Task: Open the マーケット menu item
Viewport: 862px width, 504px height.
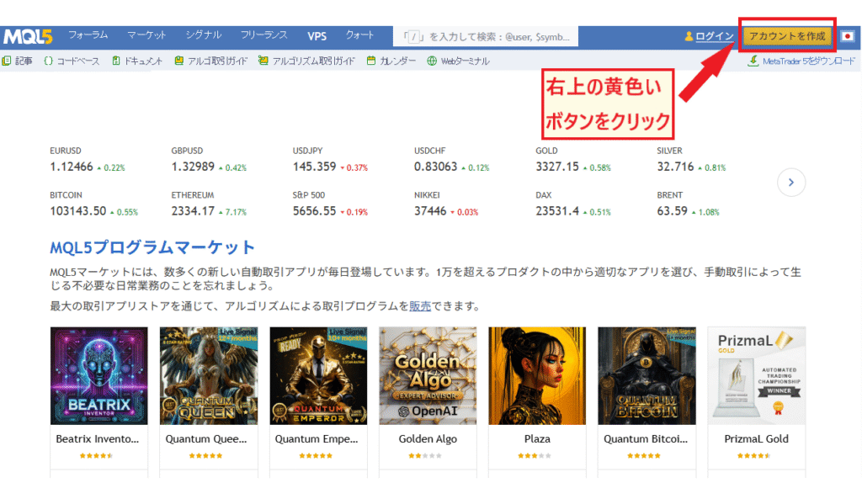Action: click(146, 35)
